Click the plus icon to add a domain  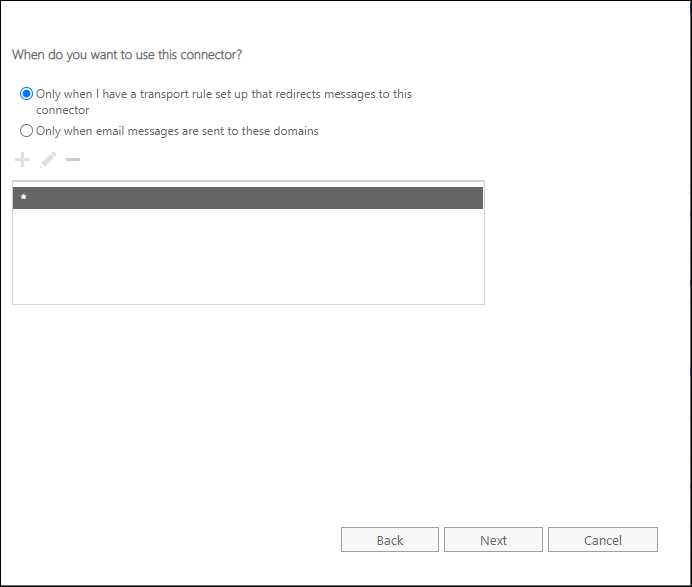[x=23, y=160]
